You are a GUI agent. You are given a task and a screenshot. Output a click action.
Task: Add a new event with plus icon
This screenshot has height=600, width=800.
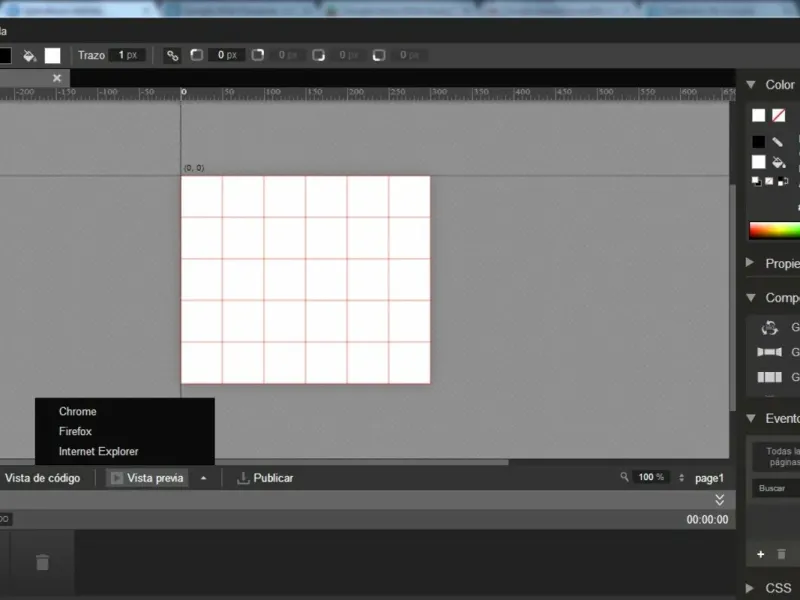(761, 554)
